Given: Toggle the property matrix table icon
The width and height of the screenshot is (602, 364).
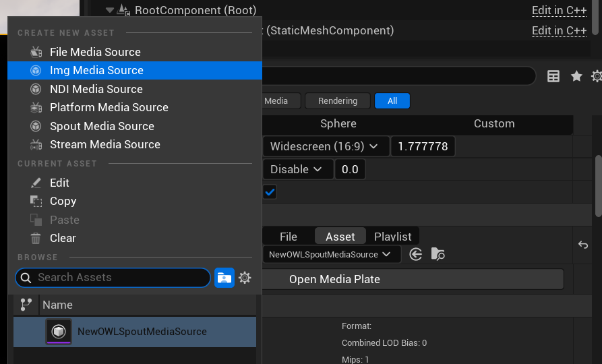Looking at the screenshot, I should [553, 76].
